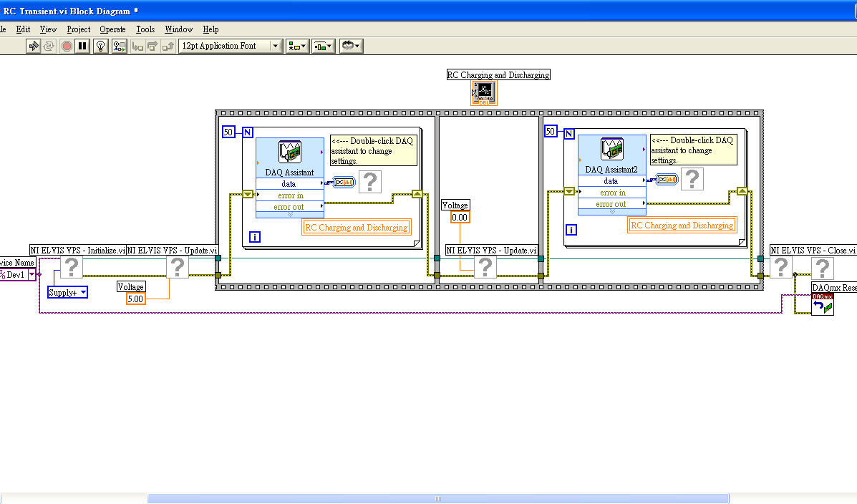Click the missing NI ELVIS VPS Initialize VI
This screenshot has width=857, height=504.
(x=71, y=268)
